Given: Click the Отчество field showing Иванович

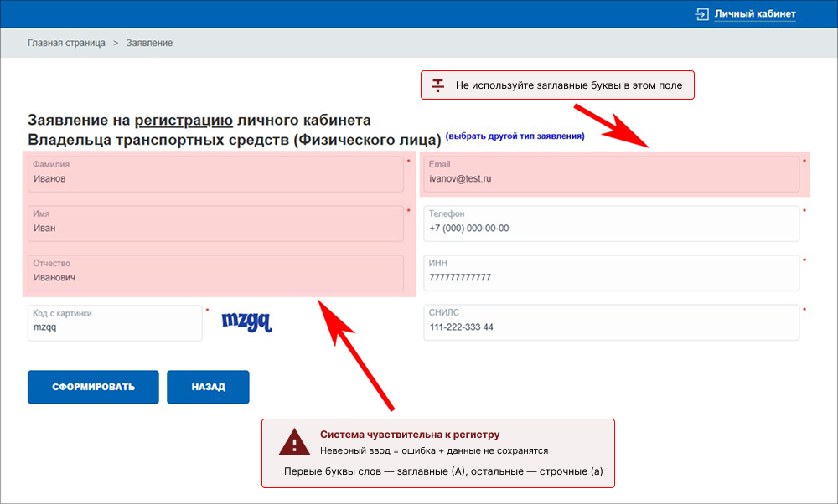Looking at the screenshot, I should (215, 273).
